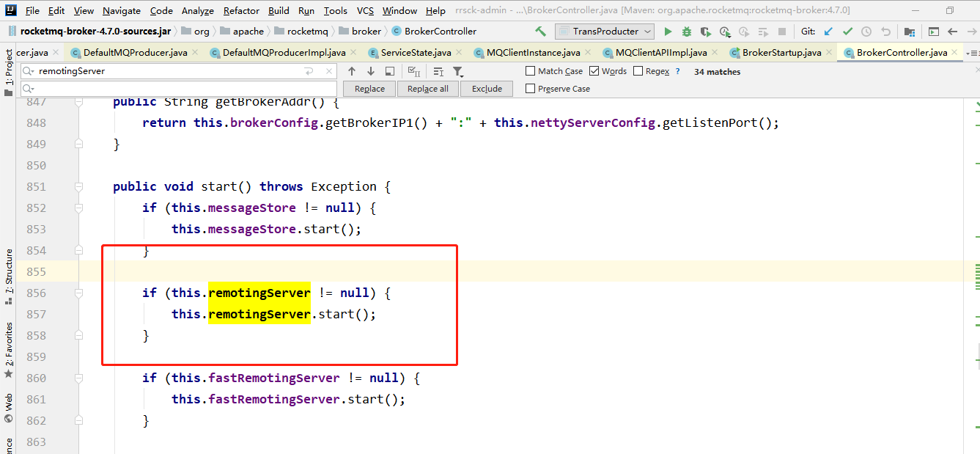This screenshot has height=454, width=980.
Task: Open the Project tool window tab
Action: [9, 73]
